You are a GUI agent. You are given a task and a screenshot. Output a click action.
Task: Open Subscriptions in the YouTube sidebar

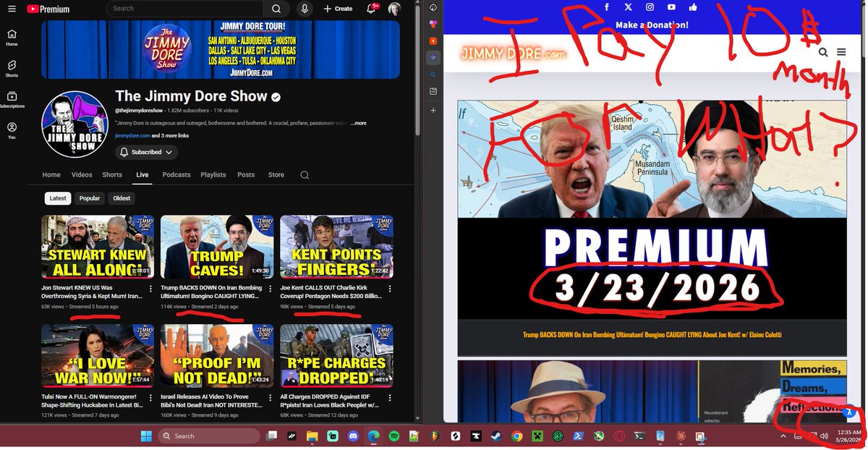(x=12, y=100)
